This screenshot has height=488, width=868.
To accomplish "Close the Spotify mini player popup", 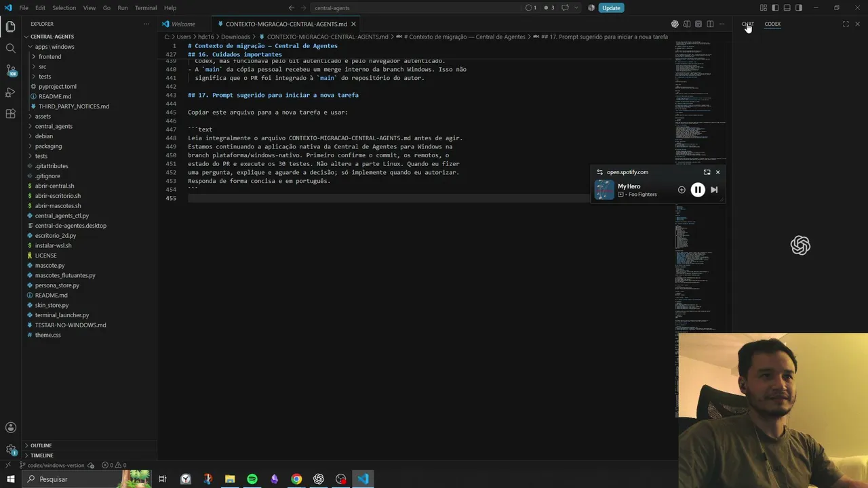I will [x=717, y=172].
